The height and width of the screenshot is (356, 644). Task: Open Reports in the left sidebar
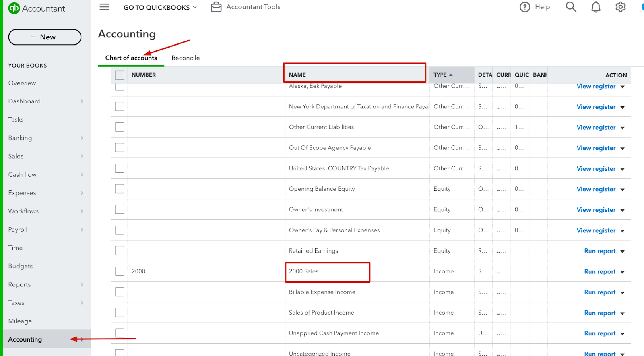pyautogui.click(x=19, y=284)
